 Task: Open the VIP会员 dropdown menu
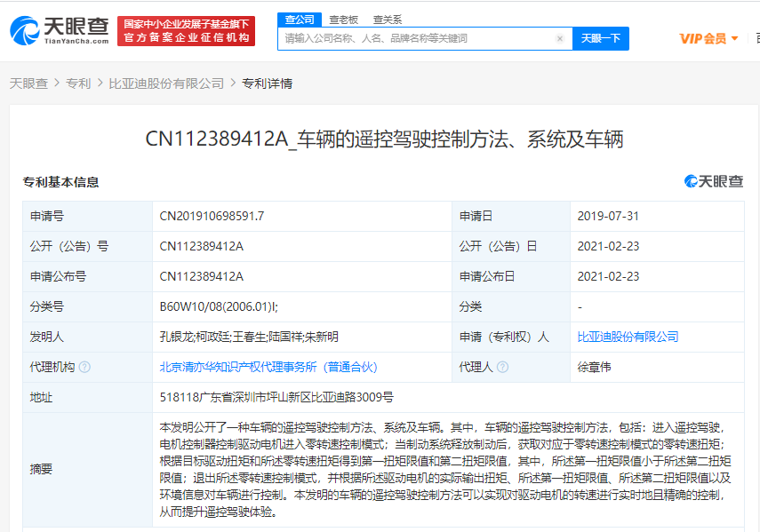[708, 38]
